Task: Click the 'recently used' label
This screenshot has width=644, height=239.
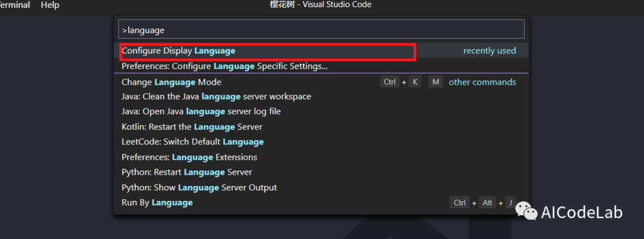Action: tap(490, 51)
